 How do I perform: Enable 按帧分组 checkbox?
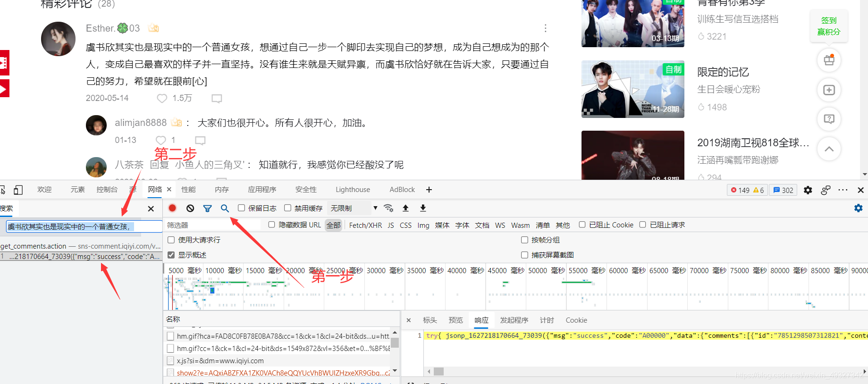[x=524, y=240]
